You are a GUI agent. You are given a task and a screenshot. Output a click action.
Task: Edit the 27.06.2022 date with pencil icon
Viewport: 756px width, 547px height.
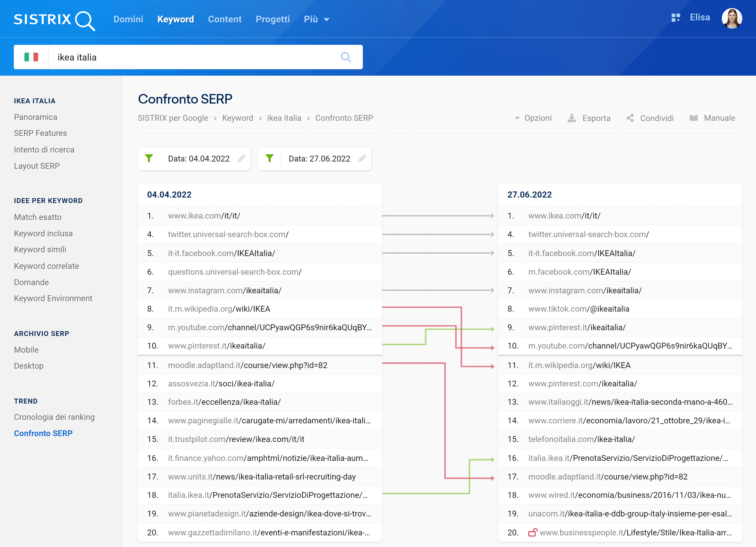tap(362, 159)
